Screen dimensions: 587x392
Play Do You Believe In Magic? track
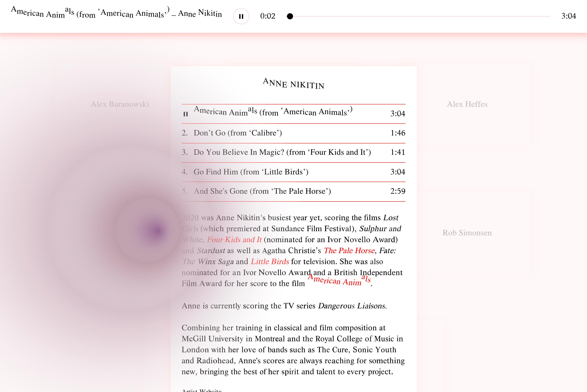(x=282, y=152)
